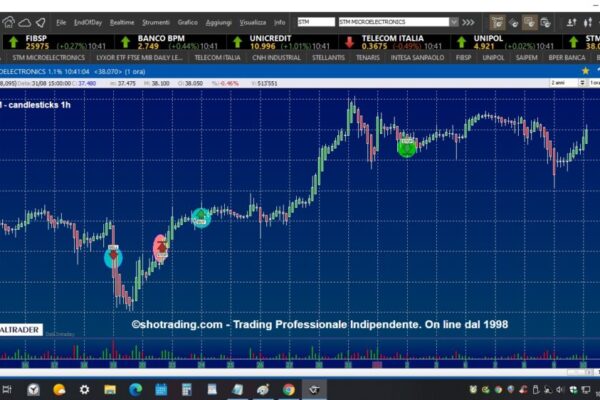
Task: Open the EndOfDay menu
Action: point(88,23)
